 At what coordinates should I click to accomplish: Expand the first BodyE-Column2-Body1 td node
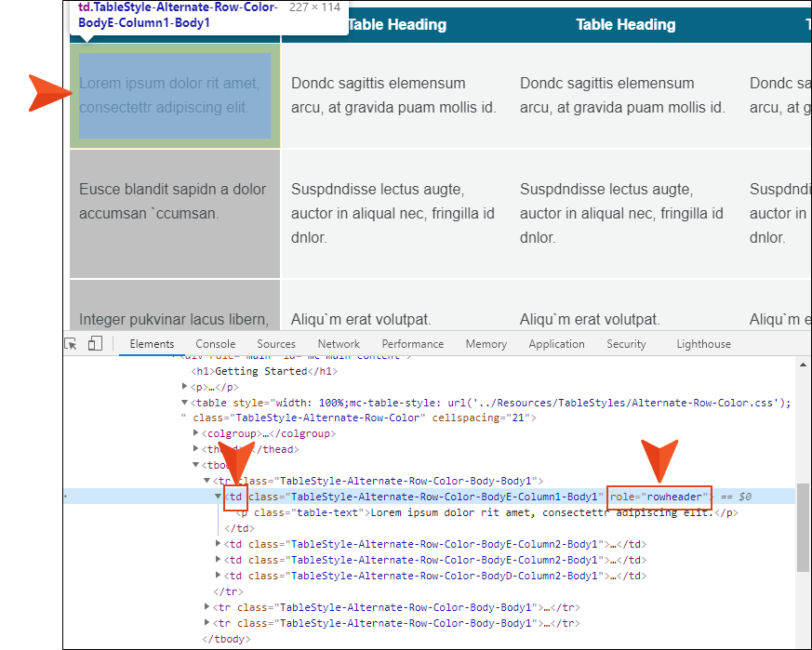219,544
